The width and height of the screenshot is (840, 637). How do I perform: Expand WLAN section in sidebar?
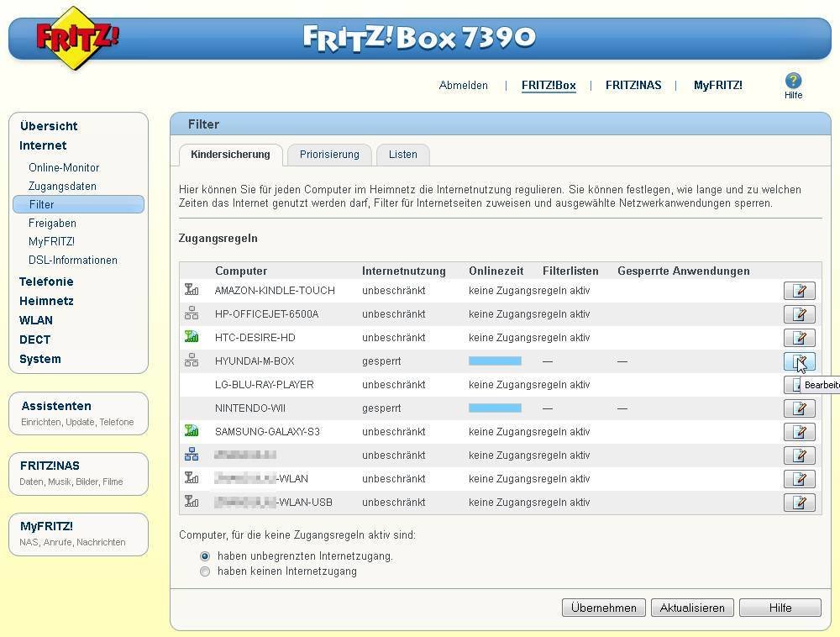(36, 320)
